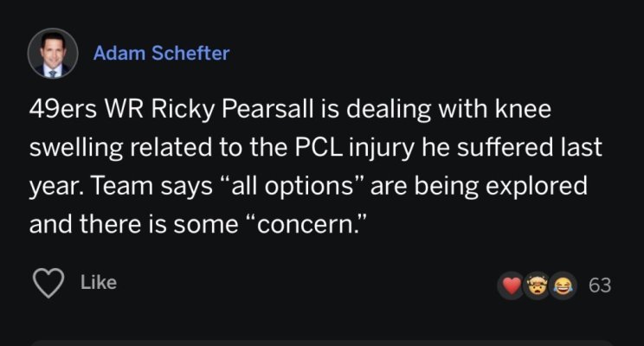Viewport: 644px width, 346px height.
Task: Click the "Like" text label
Action: click(x=99, y=282)
